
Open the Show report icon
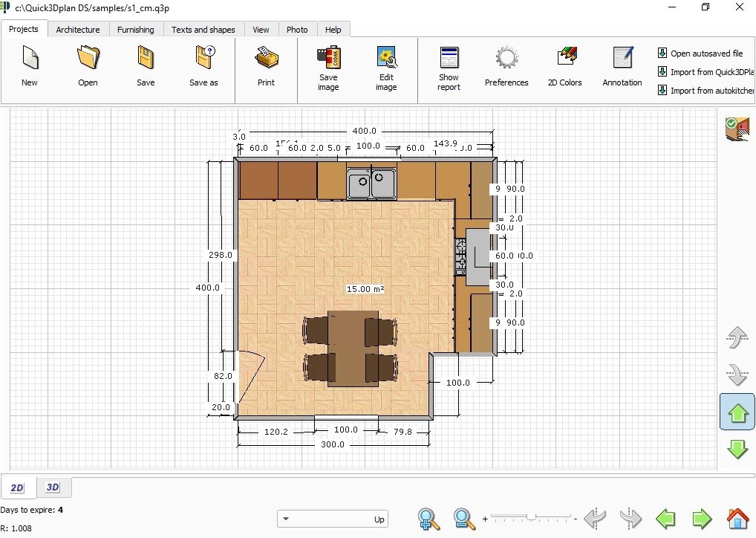449,57
